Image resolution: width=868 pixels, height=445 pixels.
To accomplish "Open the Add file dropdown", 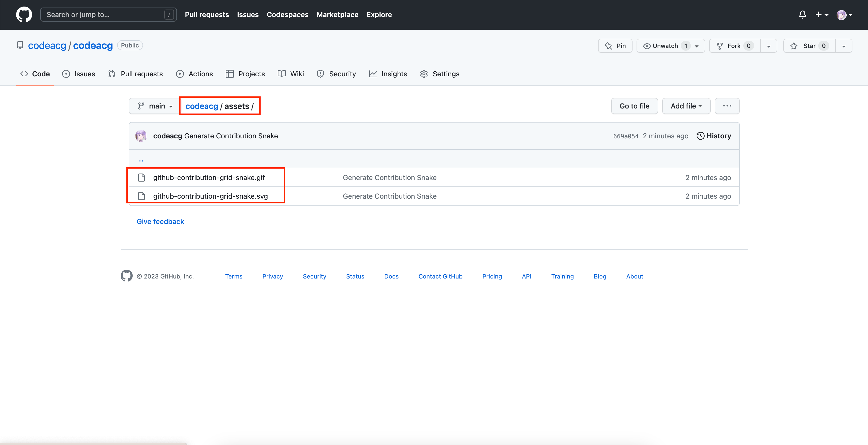I will tap(686, 106).
